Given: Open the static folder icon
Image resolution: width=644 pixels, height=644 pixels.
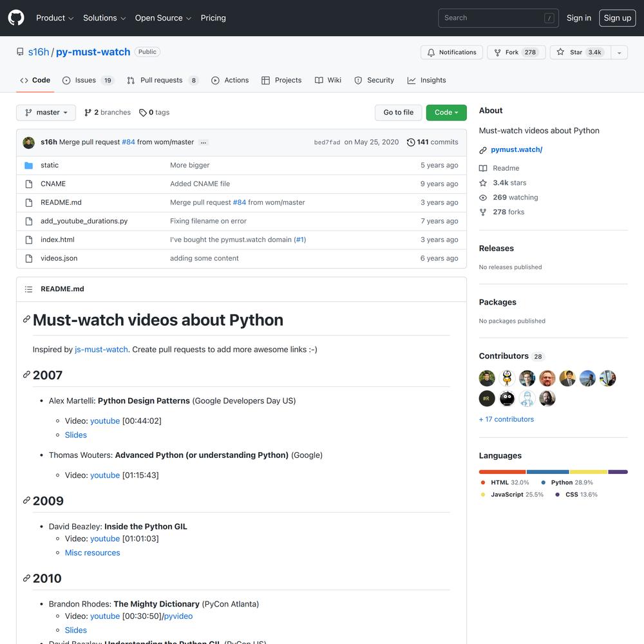Looking at the screenshot, I should (x=29, y=165).
